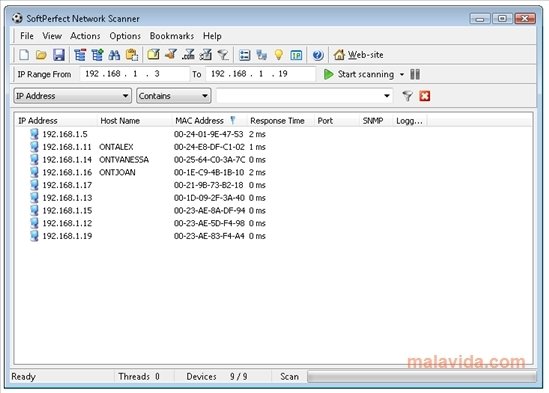Clear filter with the red X icon
549x393 pixels.
[424, 96]
